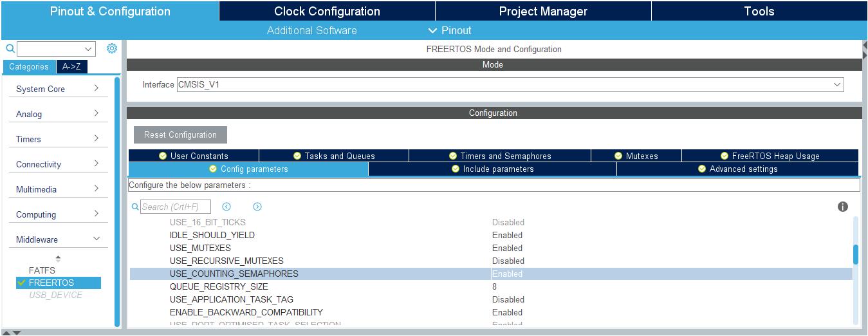Click Enabled value for IDLE_SHOULD_YIELD
The image size is (868, 336).
pyautogui.click(x=507, y=235)
